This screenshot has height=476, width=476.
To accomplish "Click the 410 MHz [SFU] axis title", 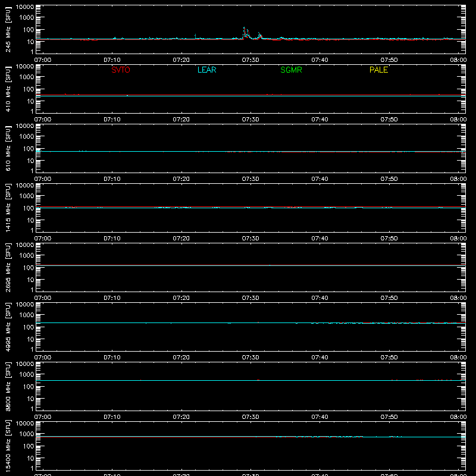I will [x=8, y=89].
